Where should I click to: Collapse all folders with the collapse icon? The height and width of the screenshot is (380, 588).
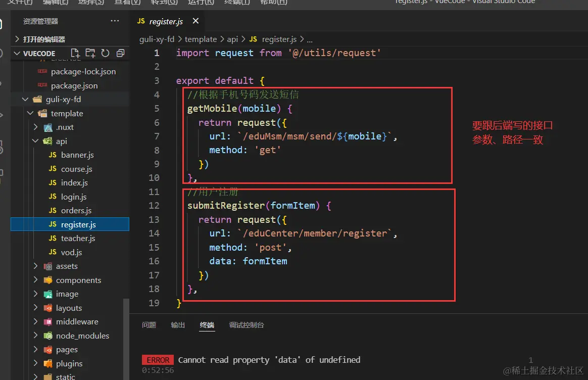pos(120,53)
